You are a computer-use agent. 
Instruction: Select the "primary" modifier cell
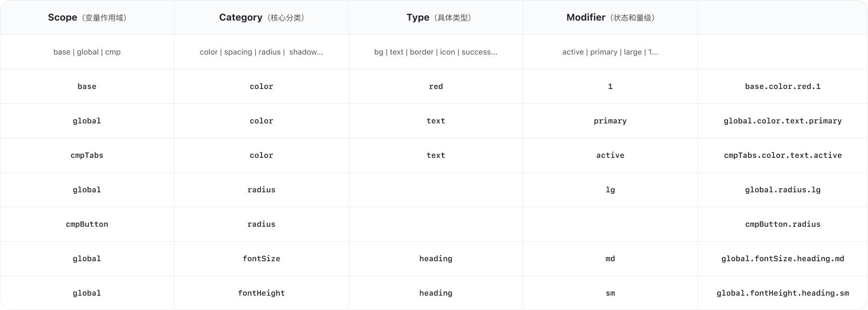610,121
